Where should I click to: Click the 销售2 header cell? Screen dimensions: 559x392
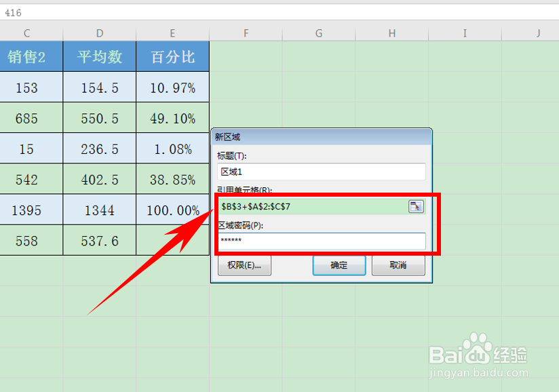point(26,56)
